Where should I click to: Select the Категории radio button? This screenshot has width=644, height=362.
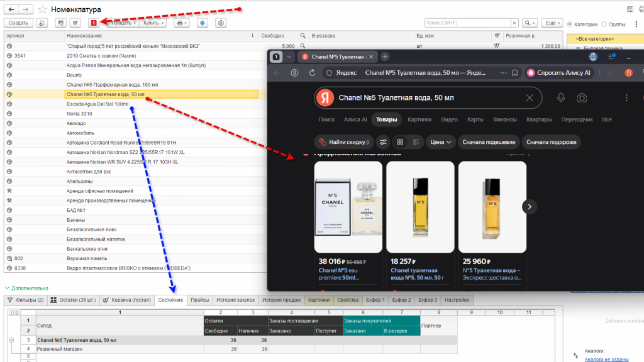click(x=570, y=25)
